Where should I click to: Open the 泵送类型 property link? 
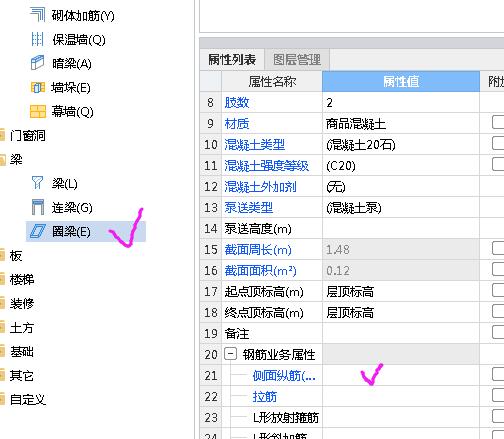(x=249, y=208)
